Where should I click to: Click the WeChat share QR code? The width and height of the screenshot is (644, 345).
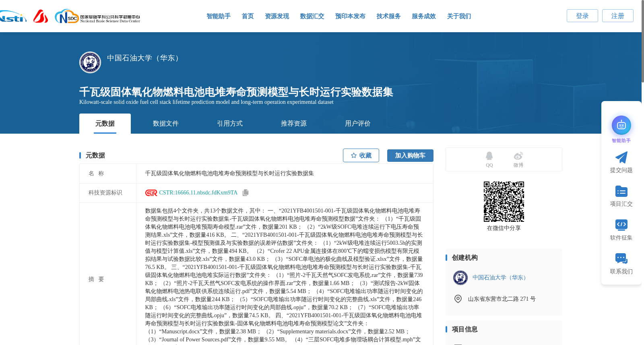click(x=504, y=202)
